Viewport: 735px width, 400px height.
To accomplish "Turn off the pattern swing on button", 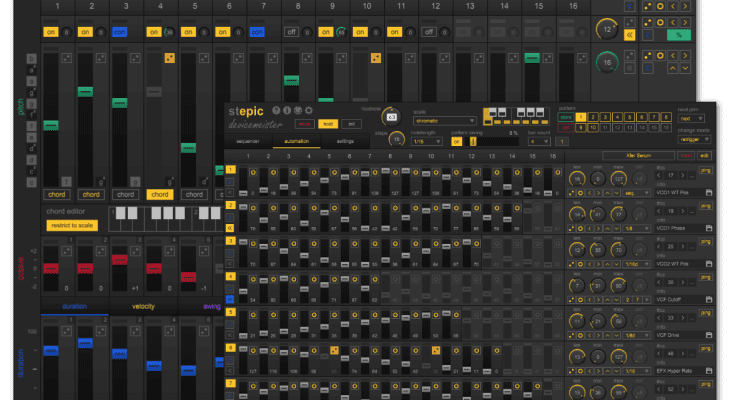I will [x=456, y=141].
